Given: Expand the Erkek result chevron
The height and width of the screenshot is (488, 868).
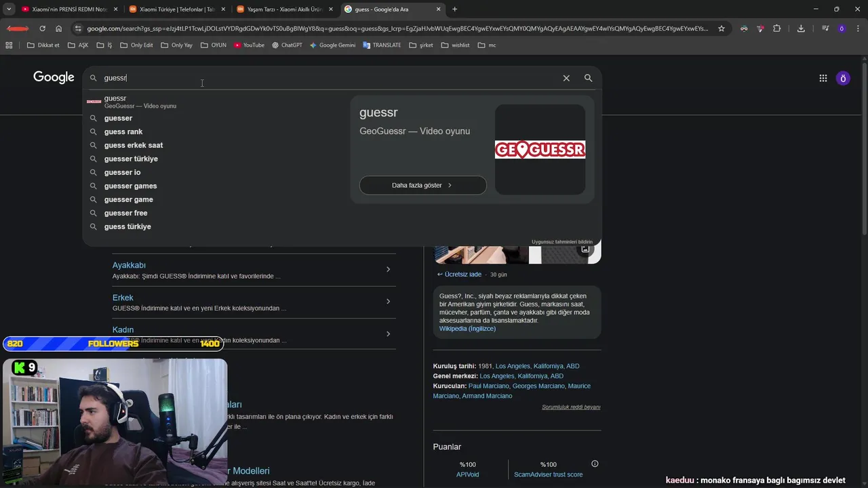Looking at the screenshot, I should click(x=388, y=302).
